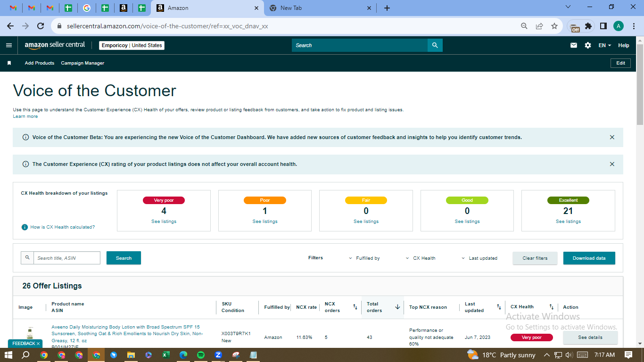Open the Seller Central hamburger menu
The width and height of the screenshot is (644, 362).
[9, 45]
